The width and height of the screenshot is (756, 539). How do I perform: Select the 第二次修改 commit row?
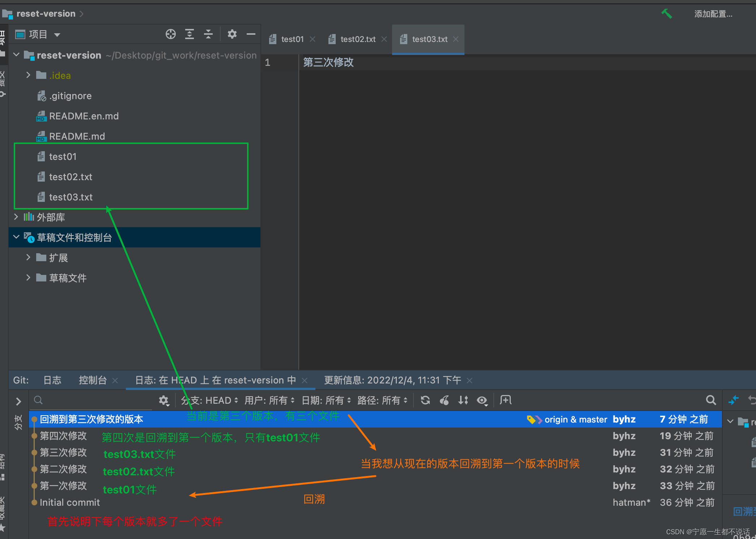[x=375, y=469]
